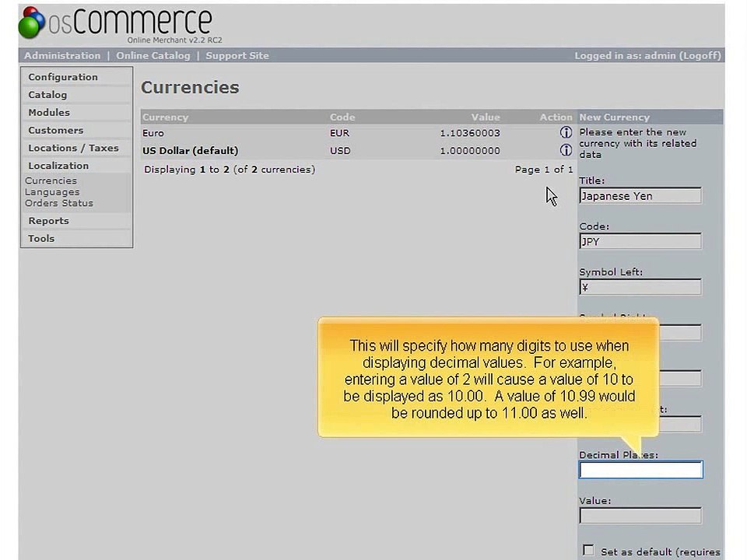Open info icon for US Dollar row

pos(566,150)
